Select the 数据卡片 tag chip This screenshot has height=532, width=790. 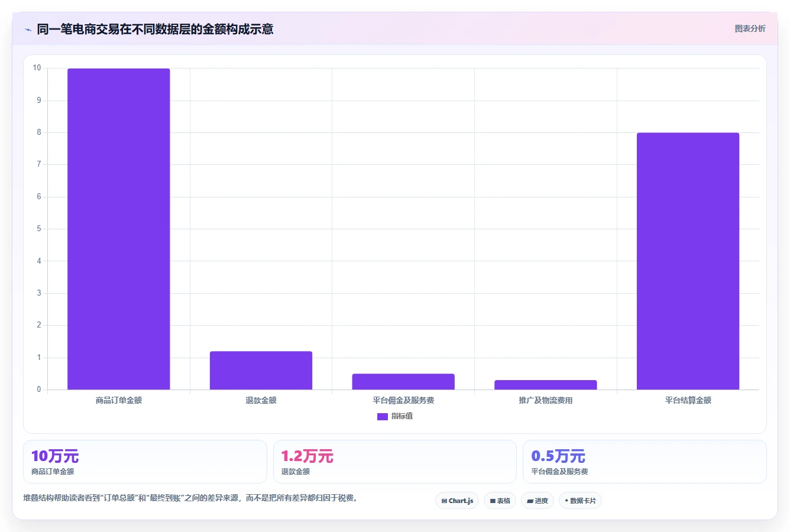point(580,501)
